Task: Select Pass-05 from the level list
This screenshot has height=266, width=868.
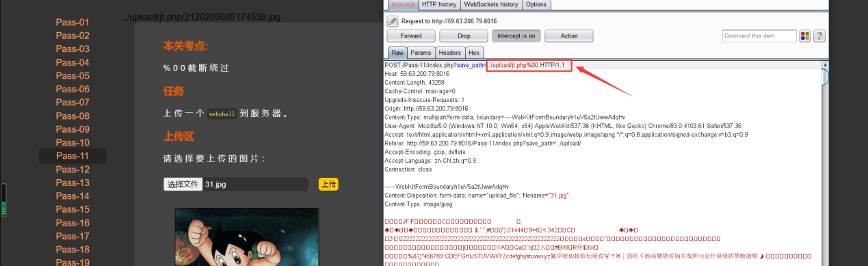Action: (73, 76)
